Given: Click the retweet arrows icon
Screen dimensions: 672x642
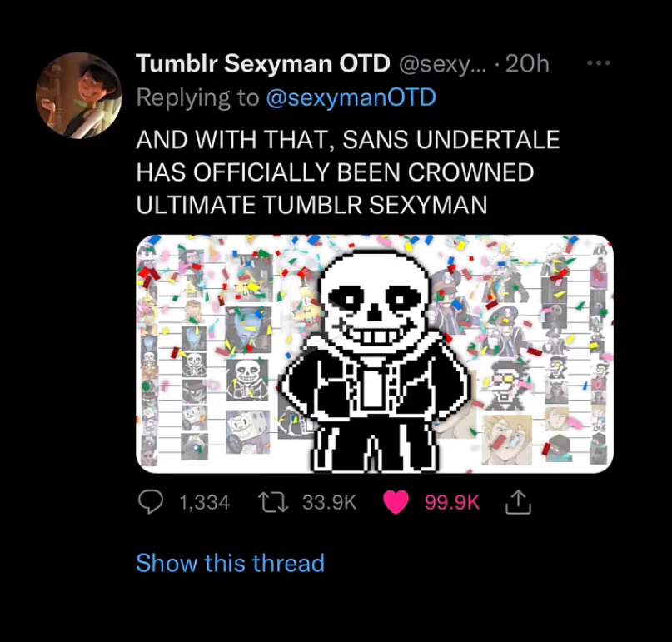Looking at the screenshot, I should point(272,502).
